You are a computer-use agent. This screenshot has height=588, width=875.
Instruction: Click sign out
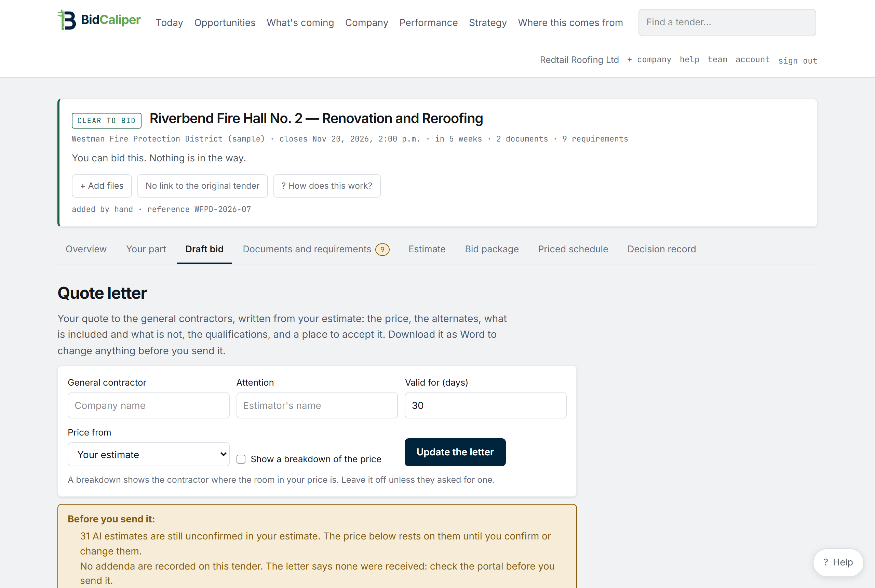(x=797, y=61)
